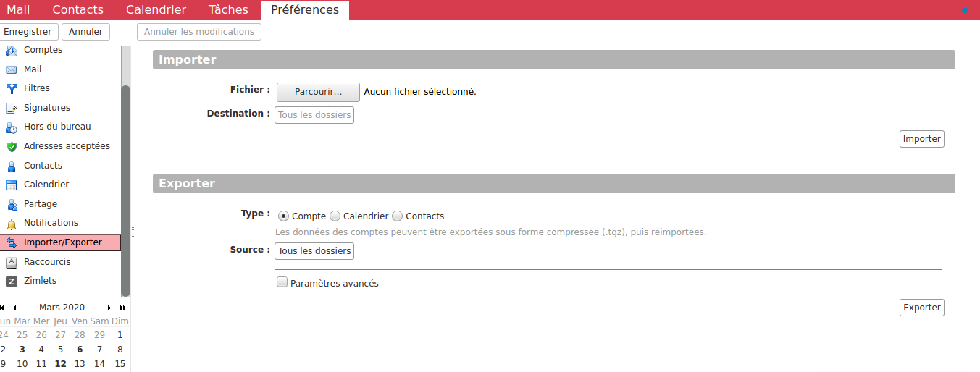Click the Hors du bureau icon

coord(11,127)
